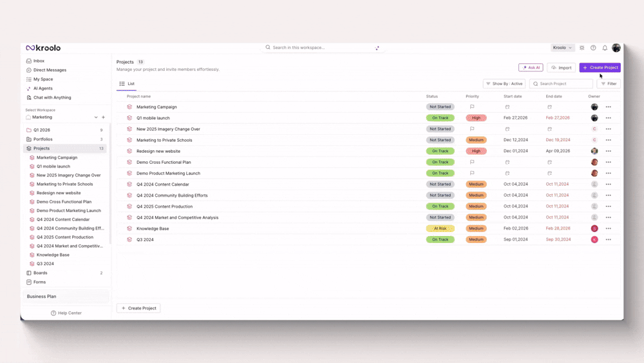
Task: Click end date calendar icon for Demo Cross Functional Plan
Action: click(x=549, y=162)
